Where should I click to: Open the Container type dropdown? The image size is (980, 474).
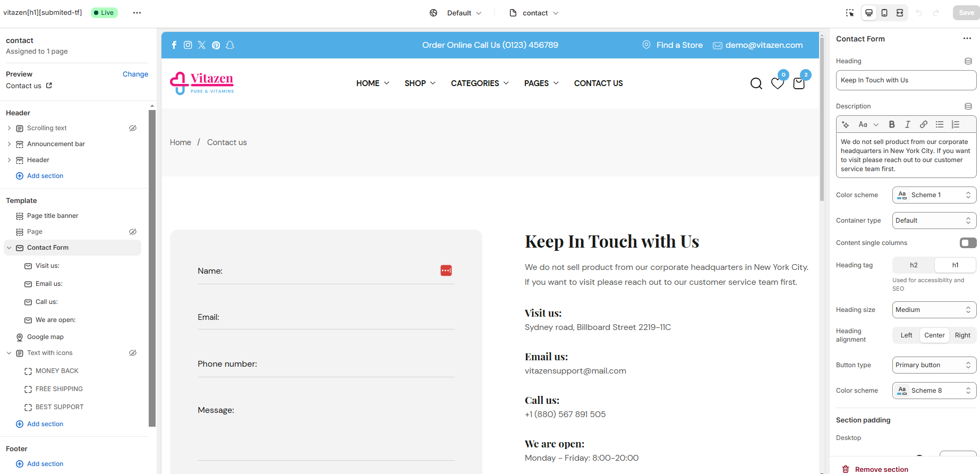click(934, 221)
